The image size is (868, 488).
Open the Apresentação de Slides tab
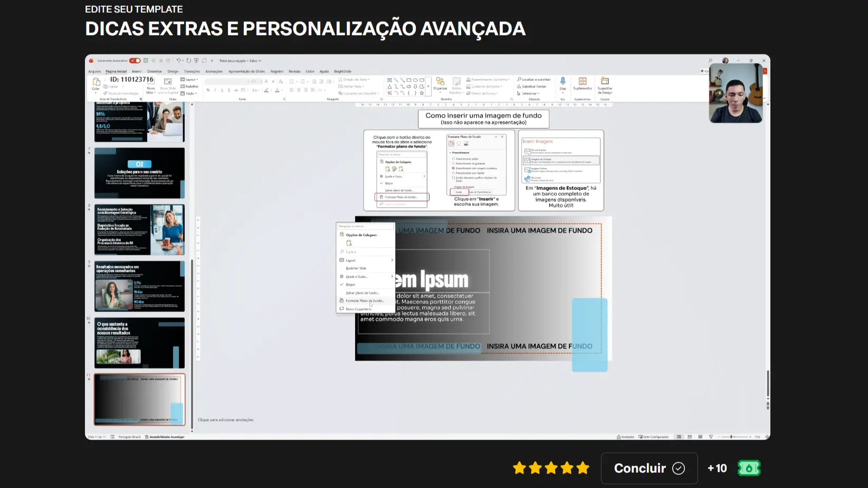(246, 71)
